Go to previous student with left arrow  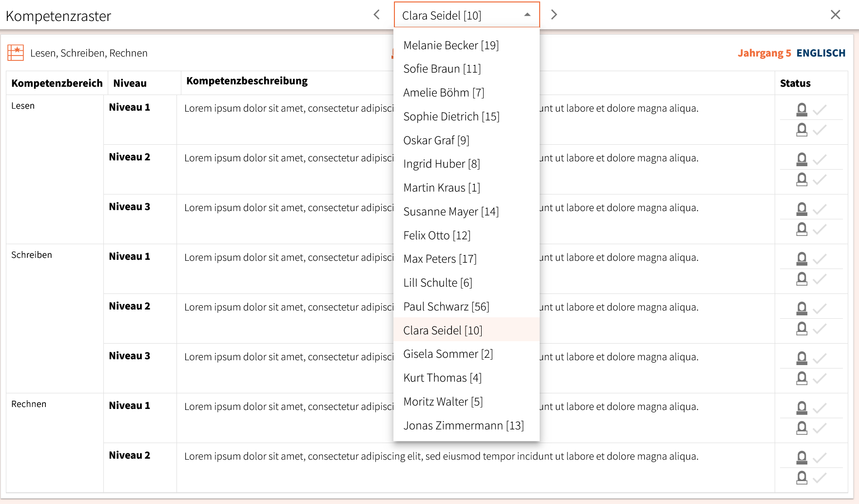[376, 15]
